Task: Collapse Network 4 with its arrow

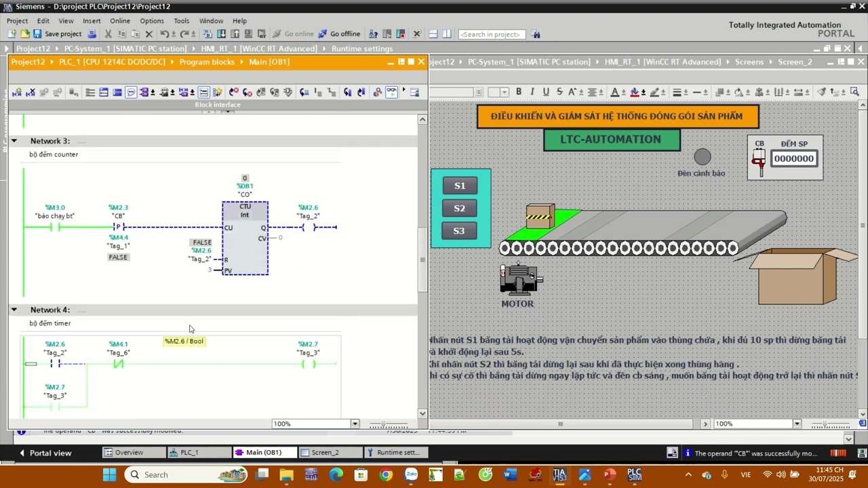Action: (14, 310)
